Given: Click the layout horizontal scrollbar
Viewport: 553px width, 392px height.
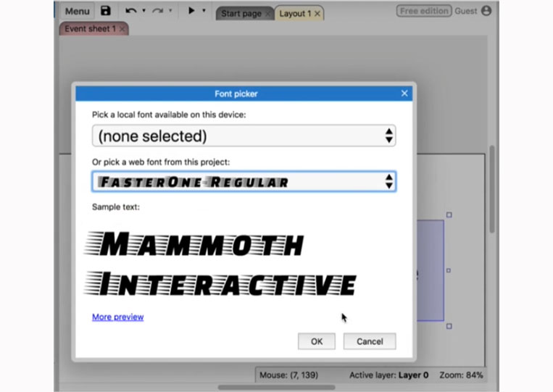Looking at the screenshot, I should [276, 388].
